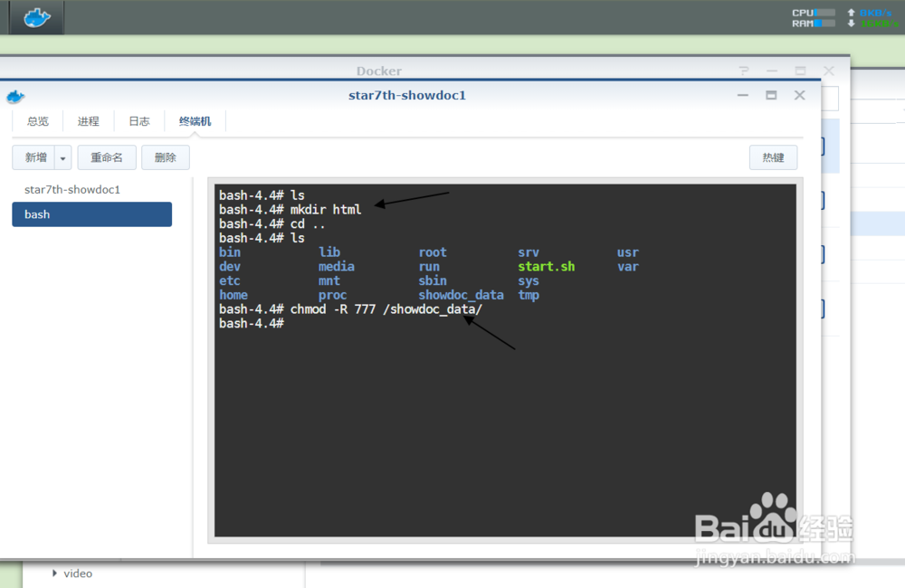This screenshot has height=588, width=905.
Task: Click the 'var' directory name in terminal
Action: pyautogui.click(x=627, y=267)
